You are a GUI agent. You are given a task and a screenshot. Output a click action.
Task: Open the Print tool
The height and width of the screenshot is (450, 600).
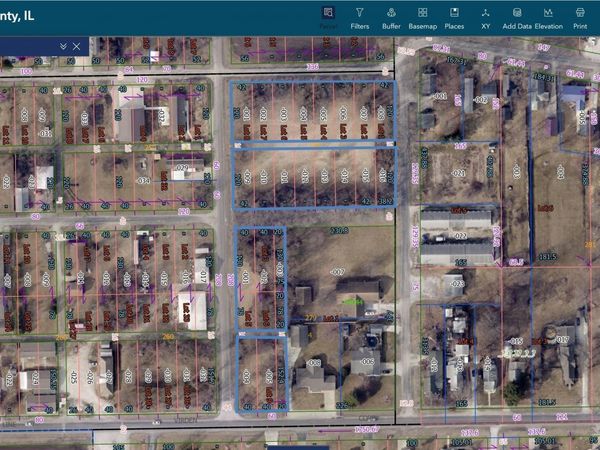tap(580, 18)
